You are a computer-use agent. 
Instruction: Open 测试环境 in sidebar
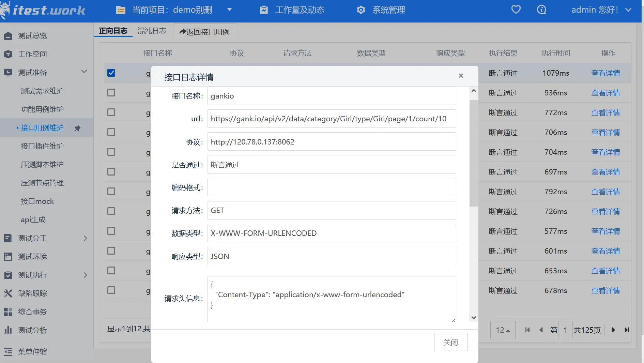pyautogui.click(x=32, y=257)
